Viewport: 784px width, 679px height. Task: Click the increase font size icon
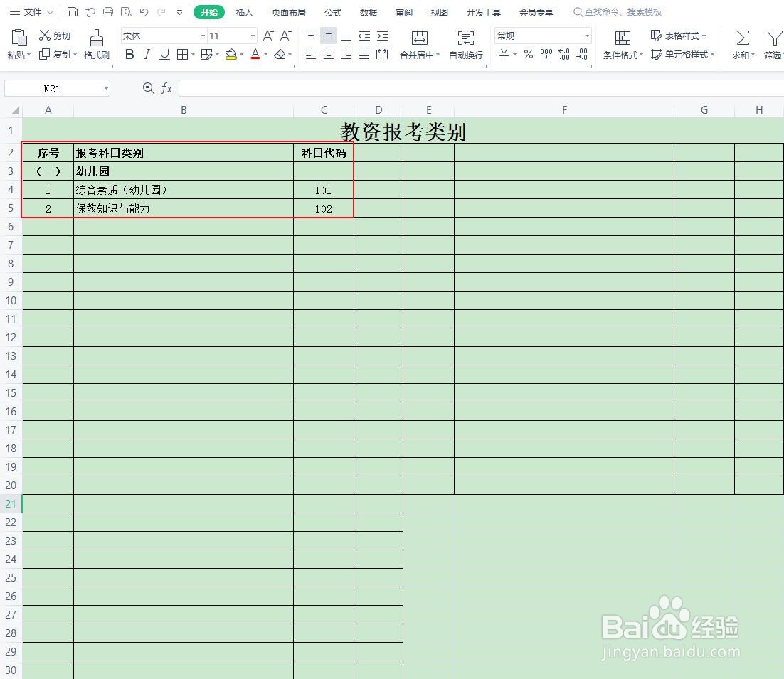tap(267, 34)
